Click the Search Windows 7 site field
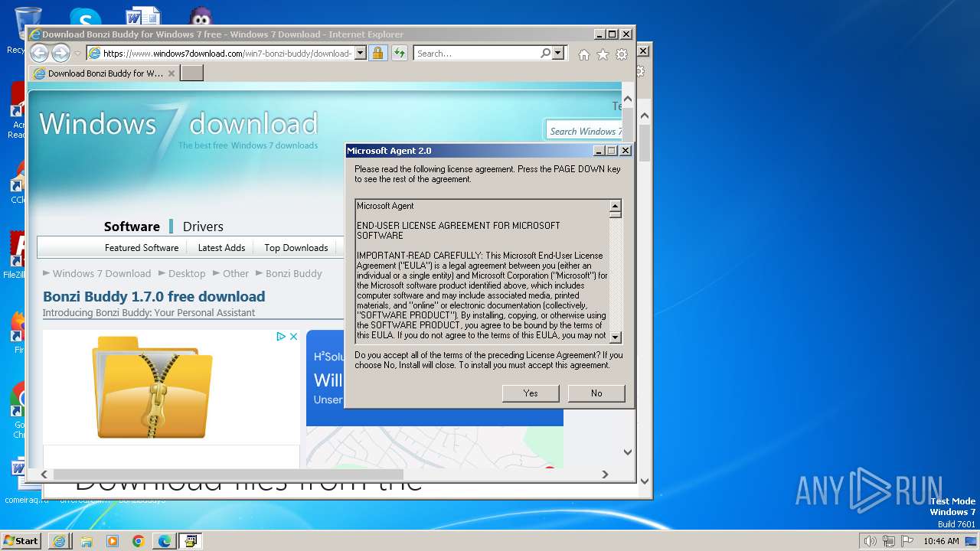Image resolution: width=980 pixels, height=551 pixels. click(x=585, y=131)
